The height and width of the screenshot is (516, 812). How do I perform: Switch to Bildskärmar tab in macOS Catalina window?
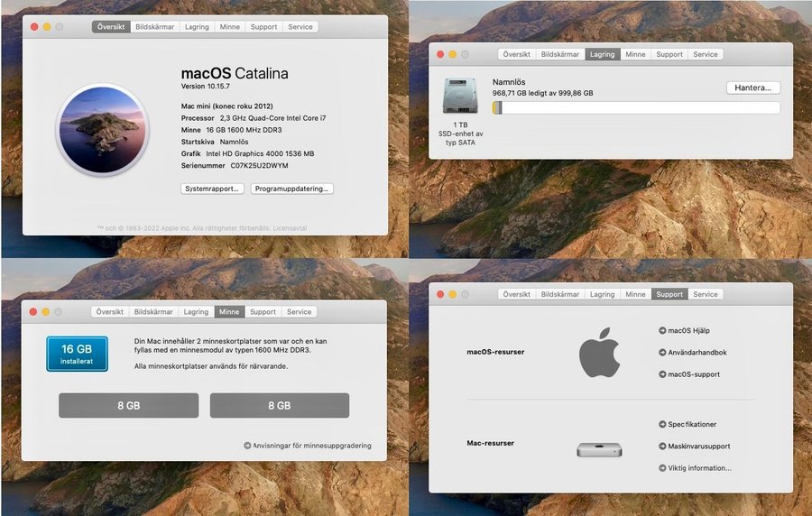click(153, 27)
